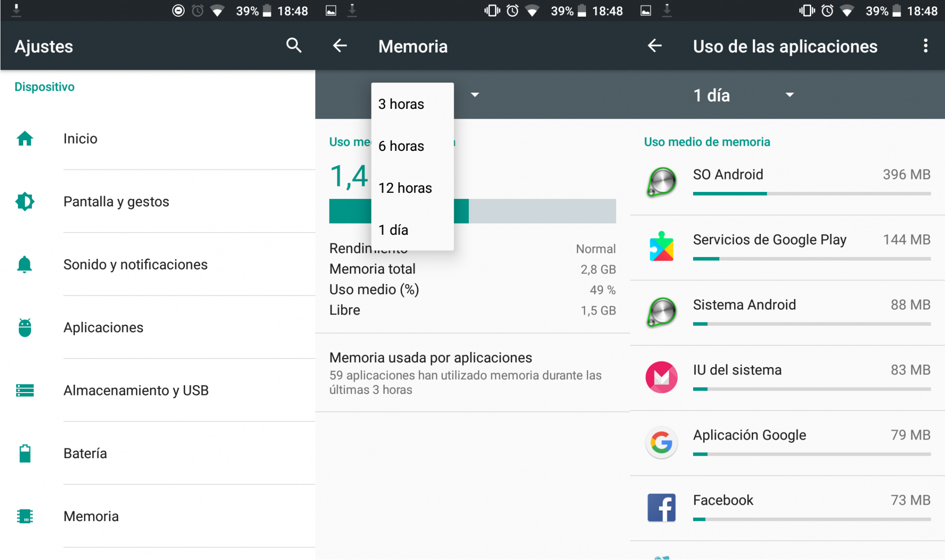
Task: Open the three-dot overflow menu
Action: tap(925, 46)
